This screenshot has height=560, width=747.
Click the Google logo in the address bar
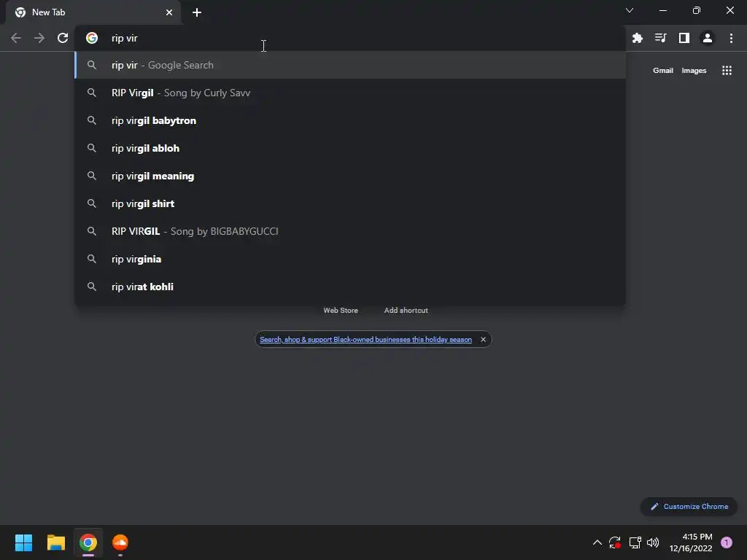coord(92,38)
